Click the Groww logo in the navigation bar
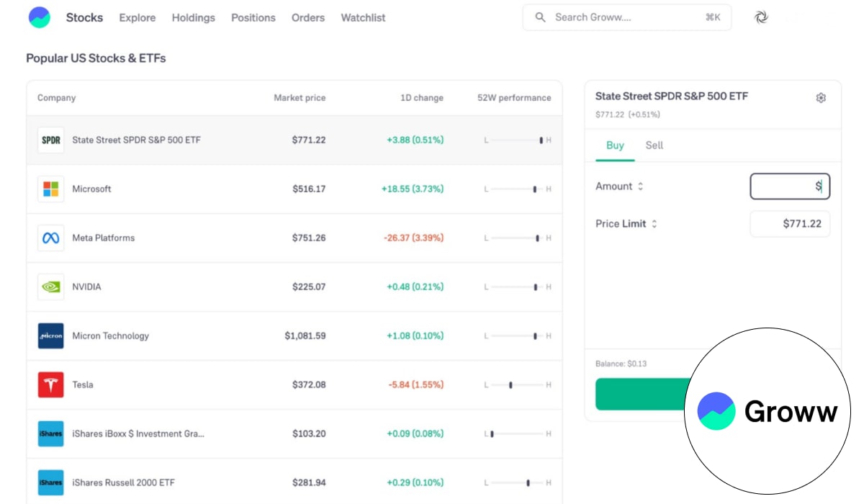 (x=40, y=17)
